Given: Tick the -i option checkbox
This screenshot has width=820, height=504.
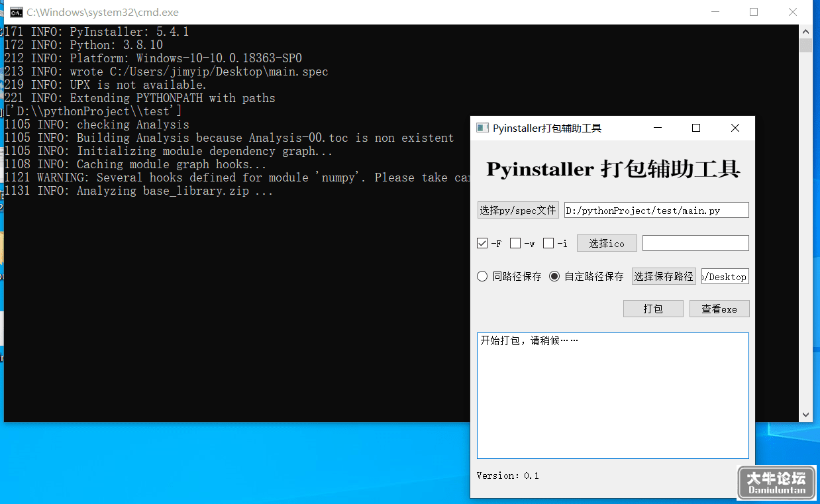Looking at the screenshot, I should 548,244.
